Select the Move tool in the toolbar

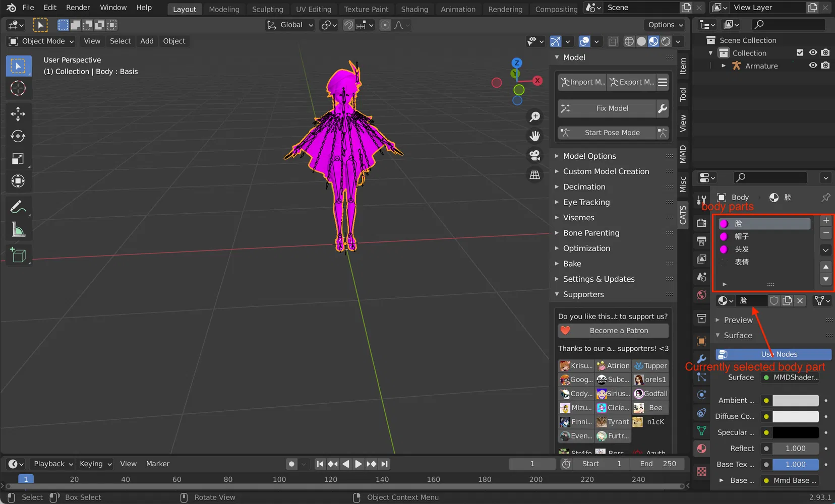18,114
